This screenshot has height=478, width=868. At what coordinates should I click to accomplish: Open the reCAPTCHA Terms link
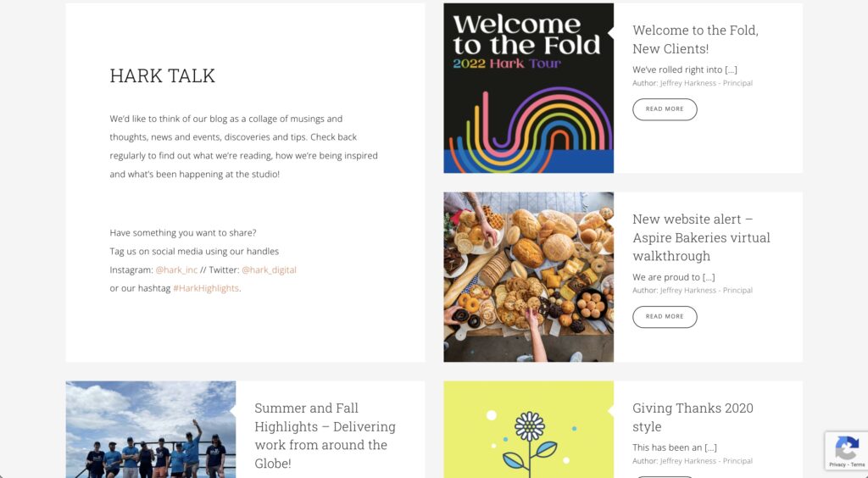(x=856, y=464)
